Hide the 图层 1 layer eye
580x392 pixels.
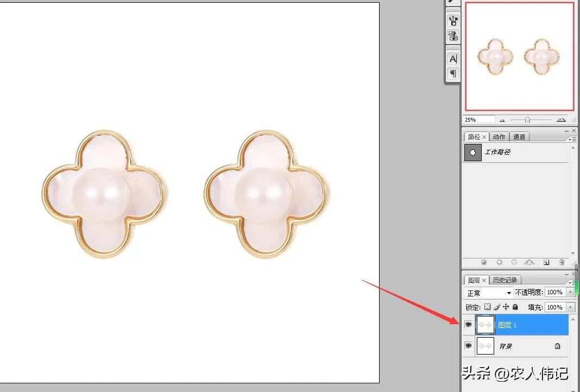pyautogui.click(x=468, y=325)
